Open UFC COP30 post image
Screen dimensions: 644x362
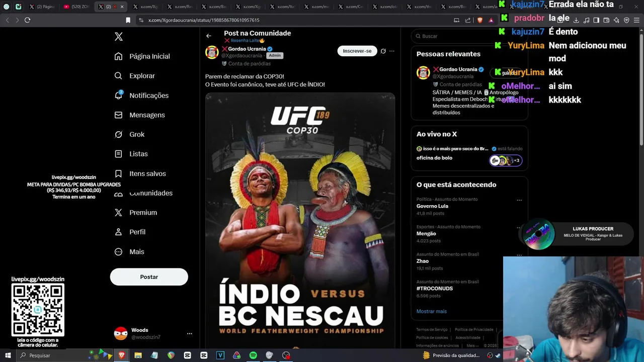tap(300, 220)
